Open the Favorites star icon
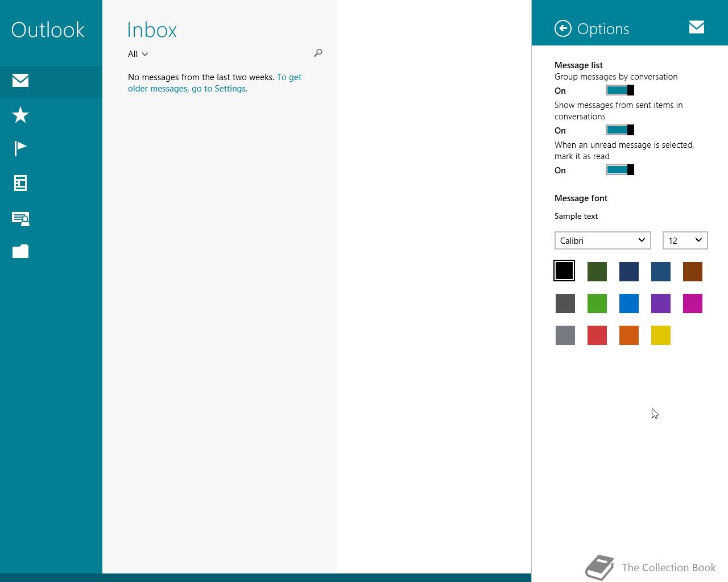 click(20, 115)
